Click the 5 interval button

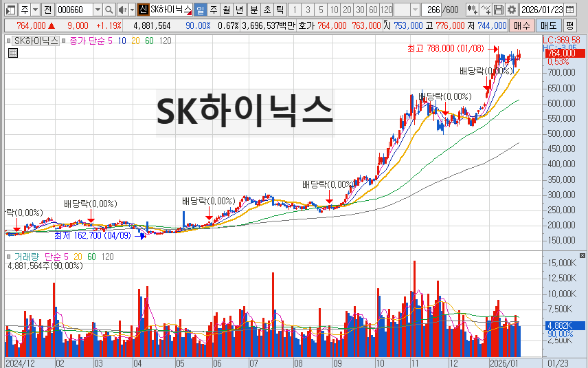point(321,10)
